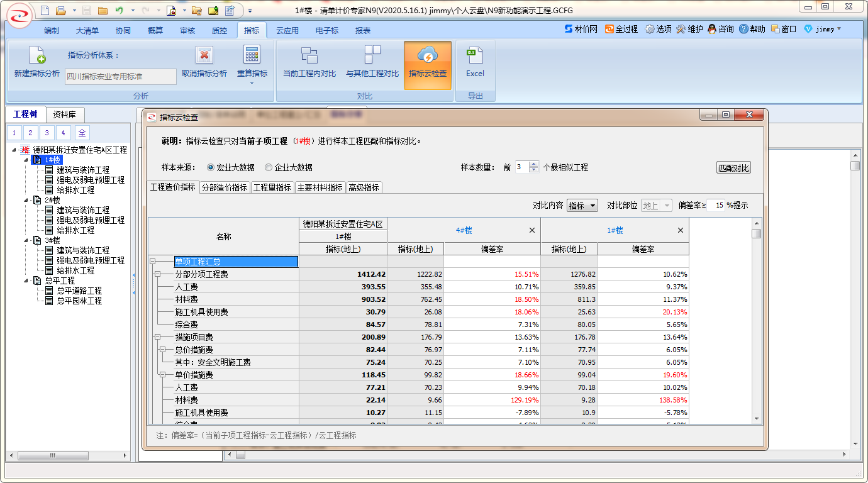868x483 pixels.
Task: Click the 取消指标分析 icon
Action: click(x=204, y=56)
